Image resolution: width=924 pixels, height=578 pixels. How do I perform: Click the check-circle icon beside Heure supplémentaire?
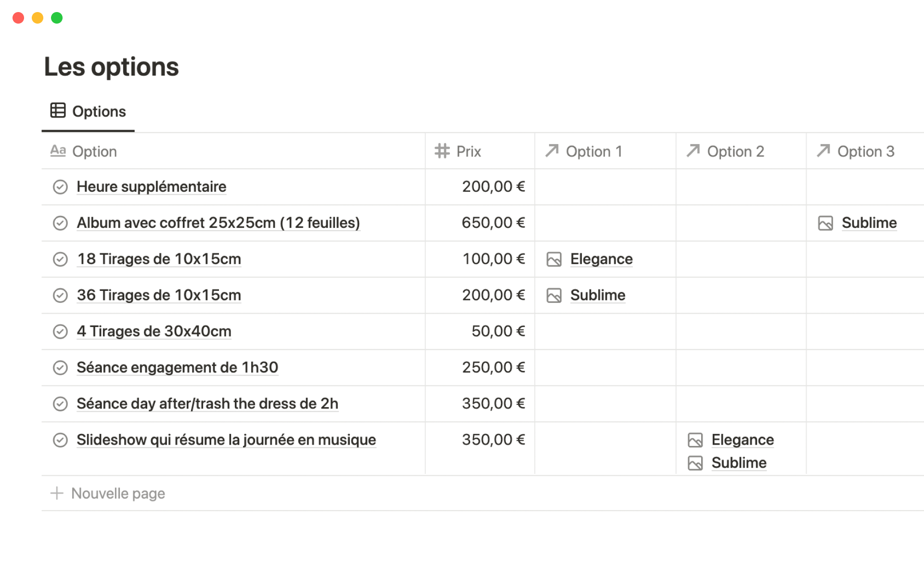(x=60, y=187)
